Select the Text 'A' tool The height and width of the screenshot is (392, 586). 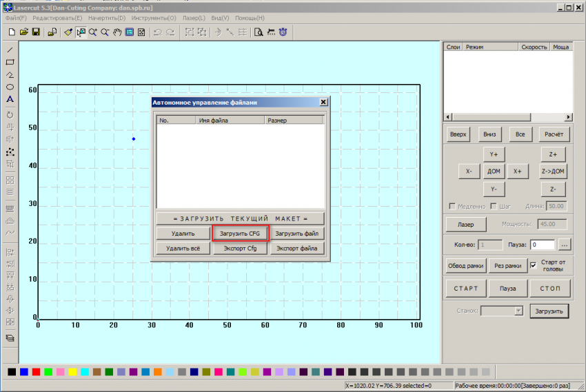pyautogui.click(x=10, y=99)
